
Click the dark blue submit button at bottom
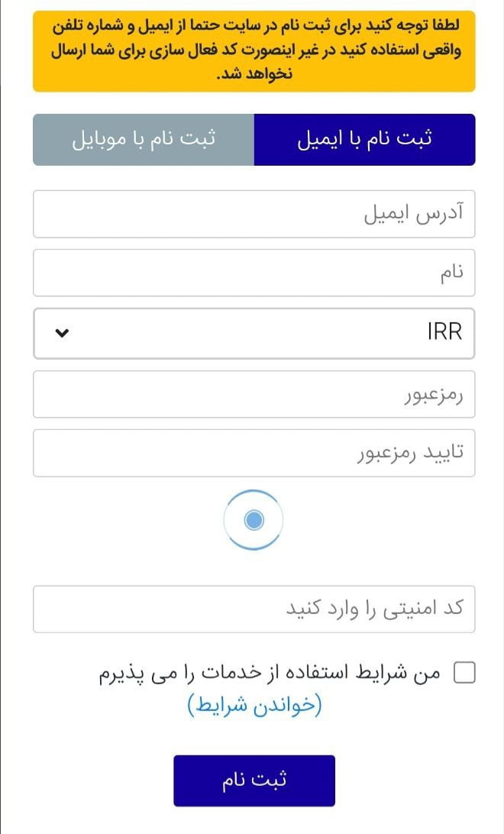pyautogui.click(x=254, y=780)
